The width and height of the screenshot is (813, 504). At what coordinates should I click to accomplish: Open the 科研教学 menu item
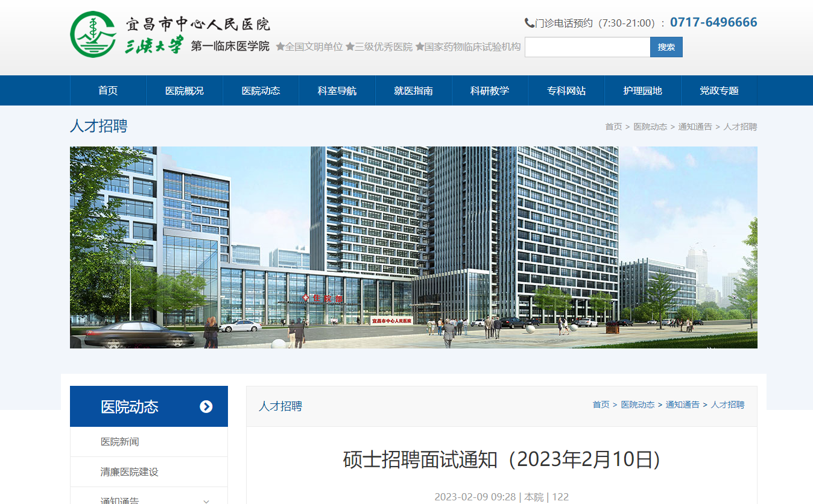(490, 90)
